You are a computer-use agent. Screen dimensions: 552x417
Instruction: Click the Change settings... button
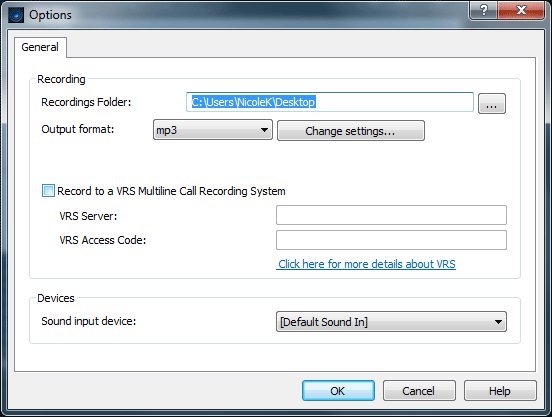[351, 131]
